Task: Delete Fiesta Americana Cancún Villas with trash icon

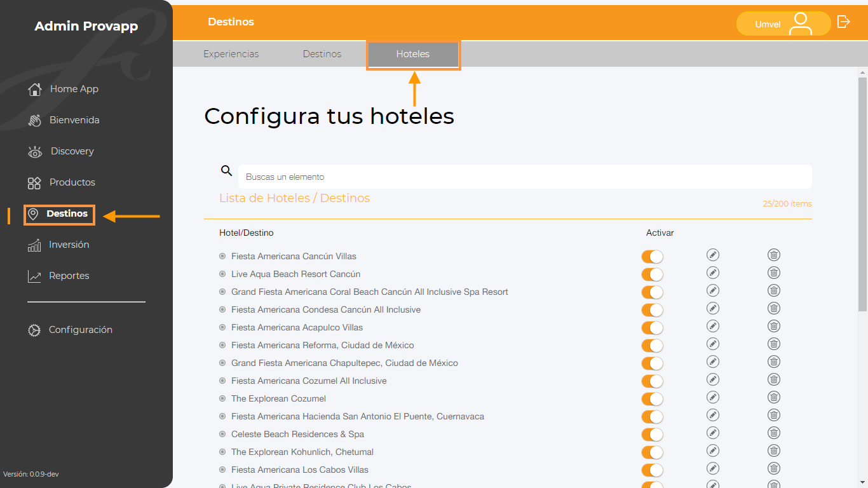Action: [x=774, y=255]
